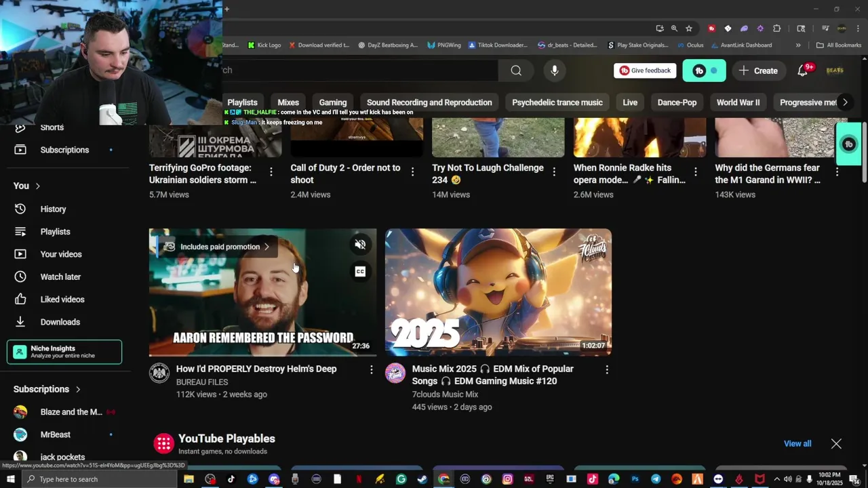Open Steam from the taskbar
The width and height of the screenshot is (868, 488).
(x=422, y=479)
